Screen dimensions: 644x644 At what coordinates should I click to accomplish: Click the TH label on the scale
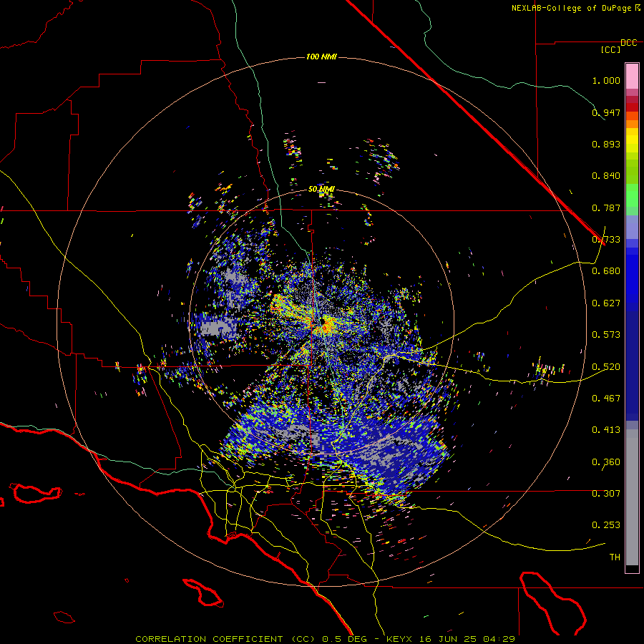(615, 557)
